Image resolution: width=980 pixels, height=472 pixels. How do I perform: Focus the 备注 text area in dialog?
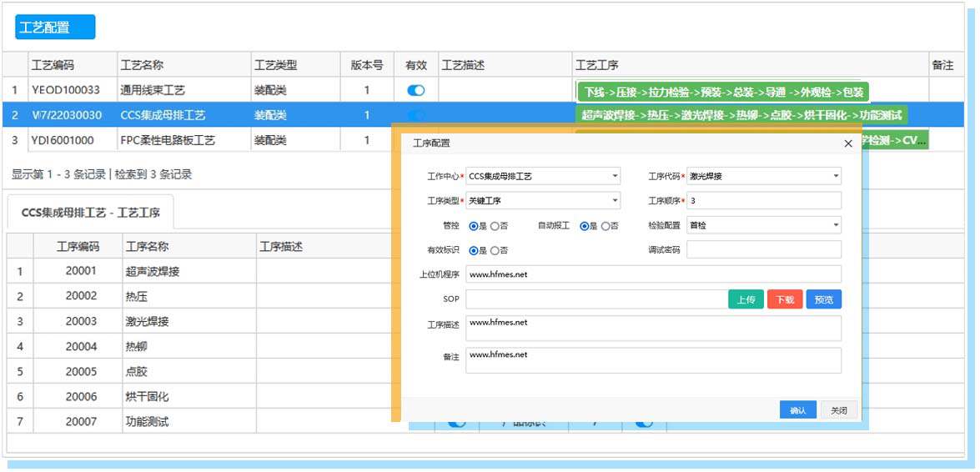(x=653, y=361)
